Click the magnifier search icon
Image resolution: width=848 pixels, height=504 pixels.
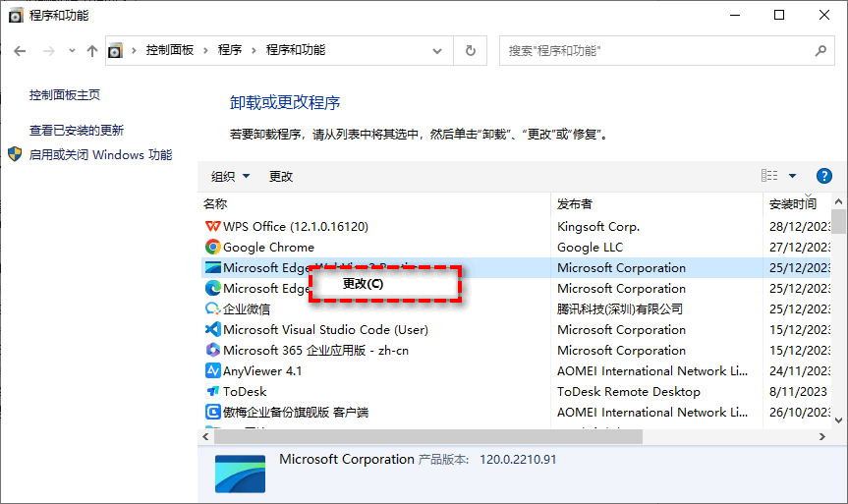820,51
